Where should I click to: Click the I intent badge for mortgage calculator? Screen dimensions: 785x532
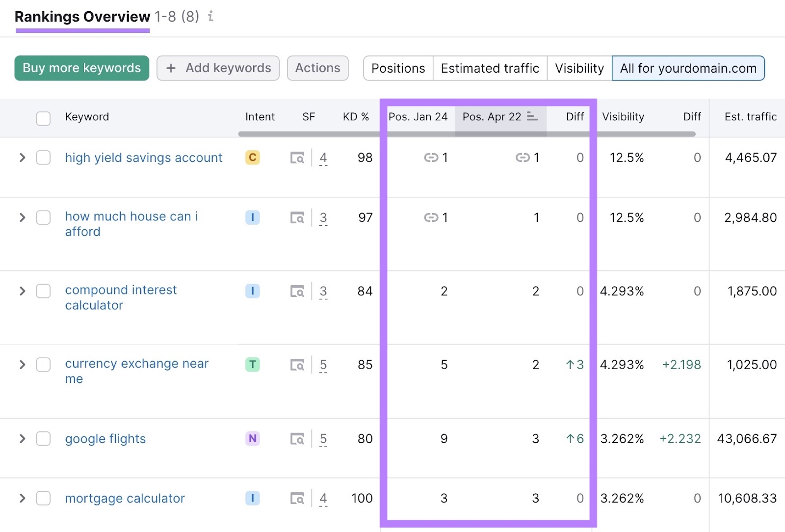click(x=253, y=499)
